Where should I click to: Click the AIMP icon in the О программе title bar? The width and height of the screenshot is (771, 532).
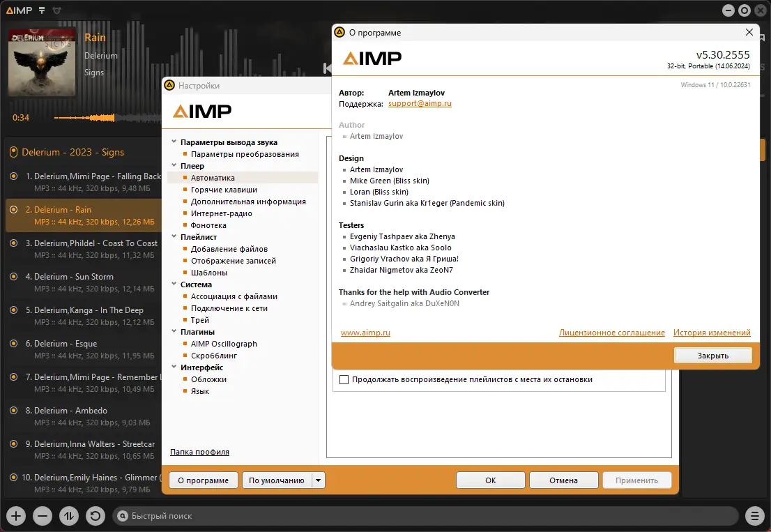pyautogui.click(x=339, y=33)
